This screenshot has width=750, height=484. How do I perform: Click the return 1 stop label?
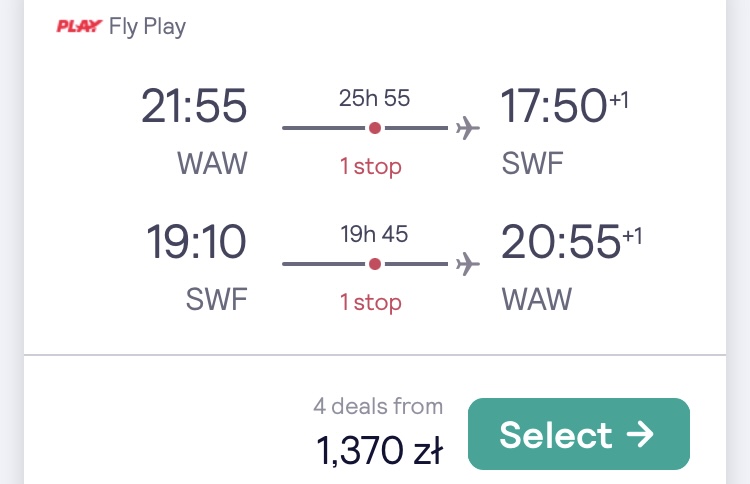[371, 303]
